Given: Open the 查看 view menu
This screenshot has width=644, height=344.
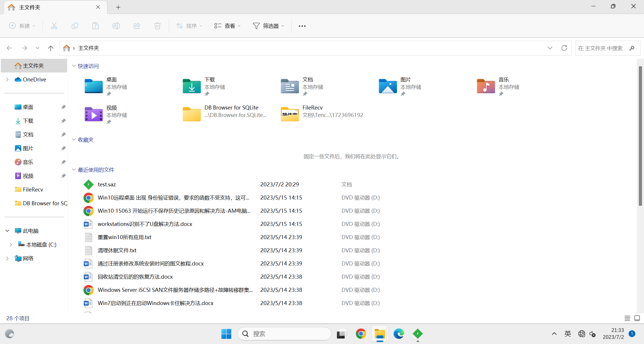Looking at the screenshot, I should [x=227, y=26].
